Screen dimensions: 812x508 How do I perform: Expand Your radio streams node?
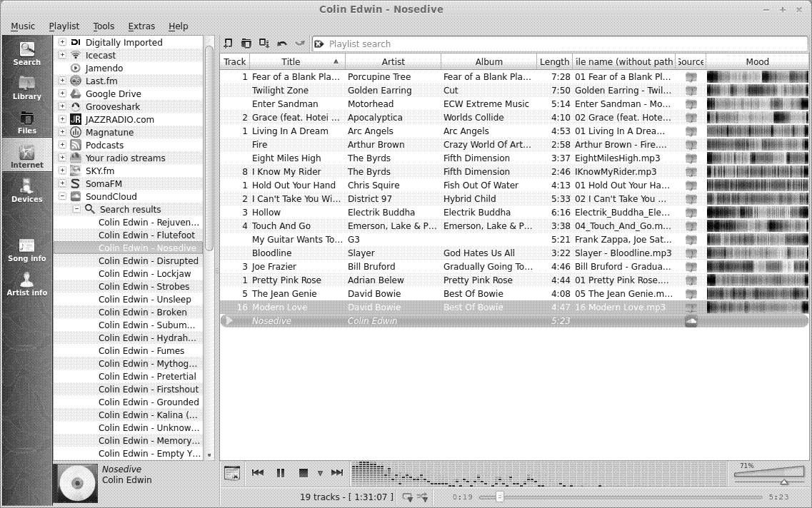(x=62, y=158)
